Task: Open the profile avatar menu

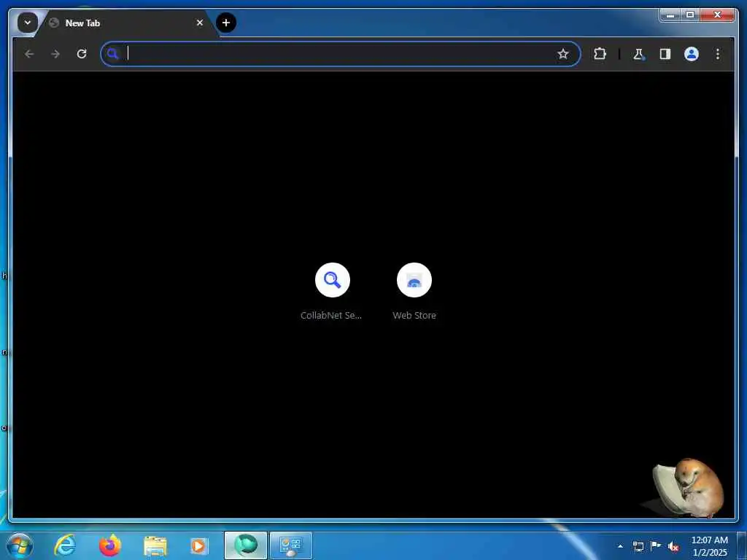Action: [x=692, y=54]
